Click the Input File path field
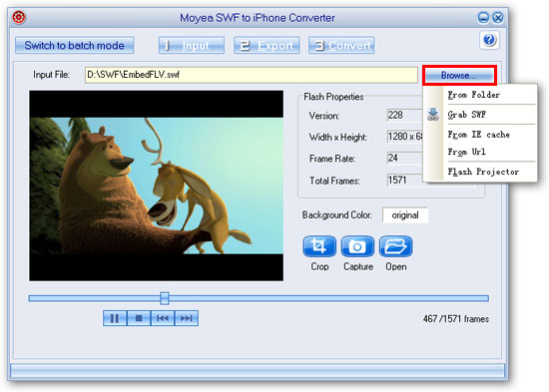 [x=251, y=75]
